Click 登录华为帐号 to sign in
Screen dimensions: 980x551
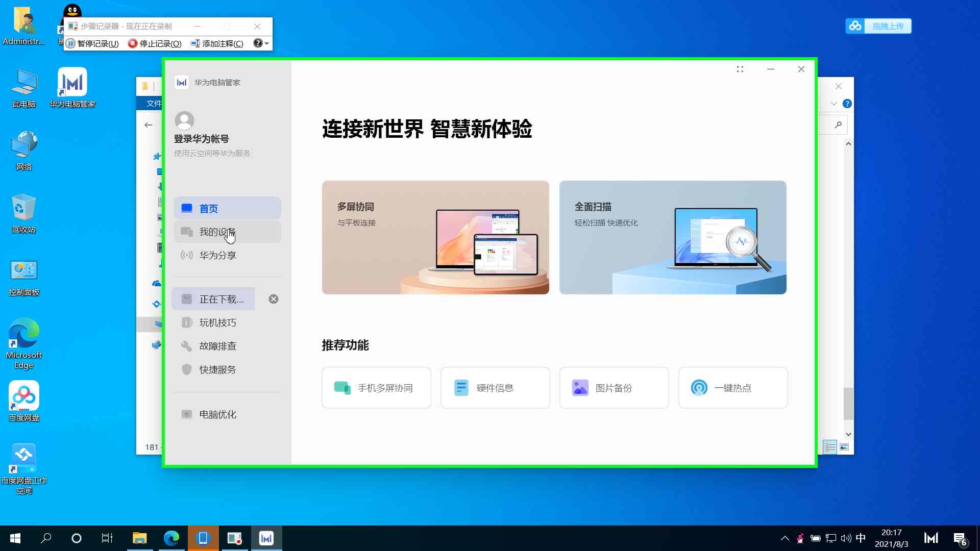pyautogui.click(x=201, y=138)
